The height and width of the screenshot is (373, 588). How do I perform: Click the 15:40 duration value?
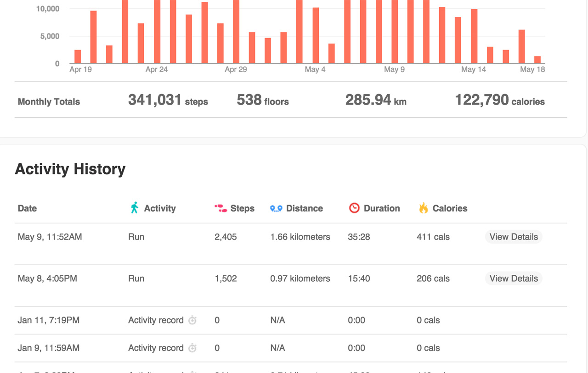click(x=359, y=278)
